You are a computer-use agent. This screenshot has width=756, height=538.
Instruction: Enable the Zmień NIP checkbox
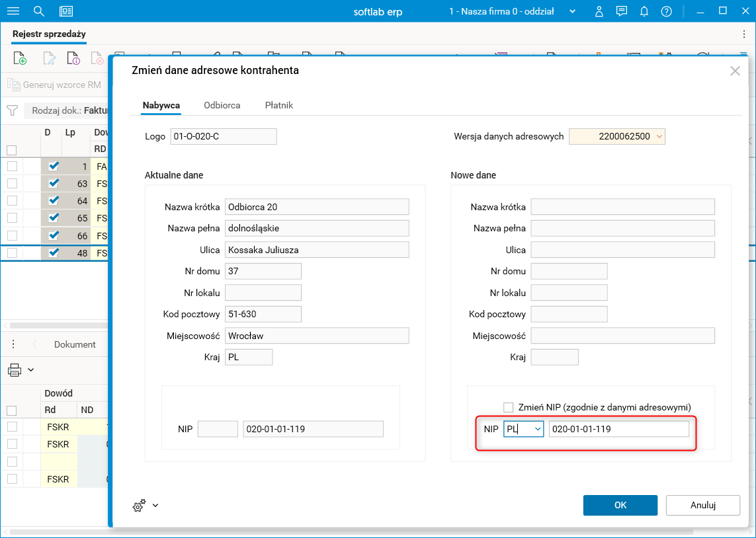coord(509,407)
